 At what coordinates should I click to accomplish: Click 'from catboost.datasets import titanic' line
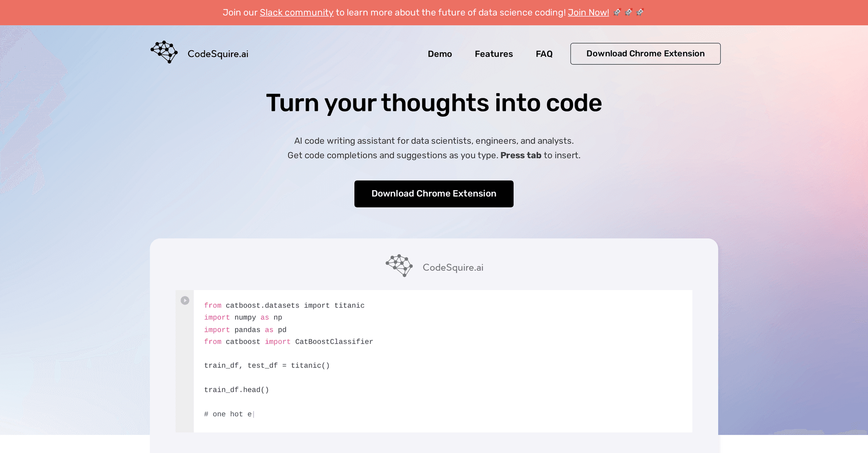284,305
